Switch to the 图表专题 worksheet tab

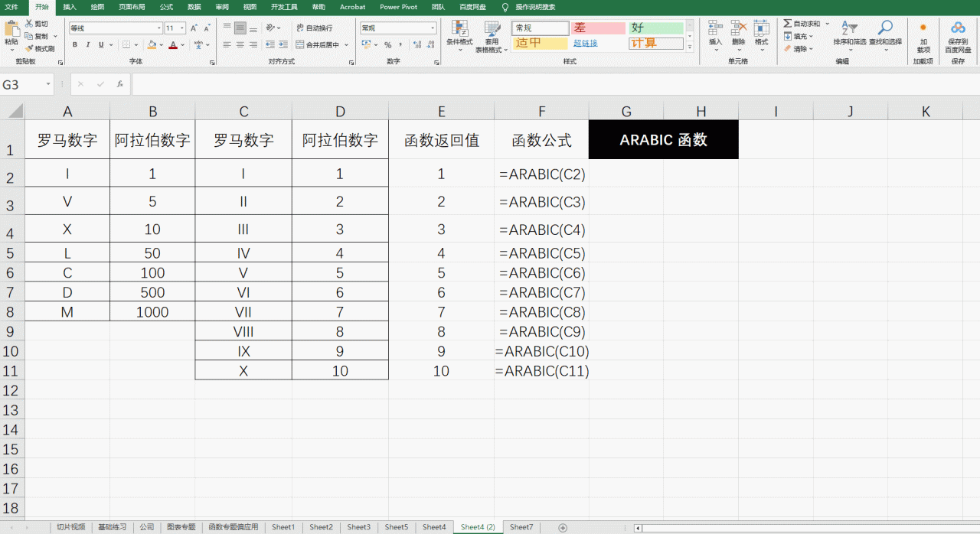(181, 527)
